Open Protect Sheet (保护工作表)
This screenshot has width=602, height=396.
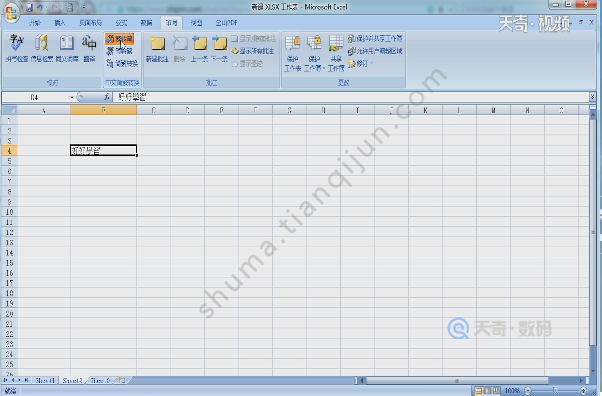coord(293,53)
